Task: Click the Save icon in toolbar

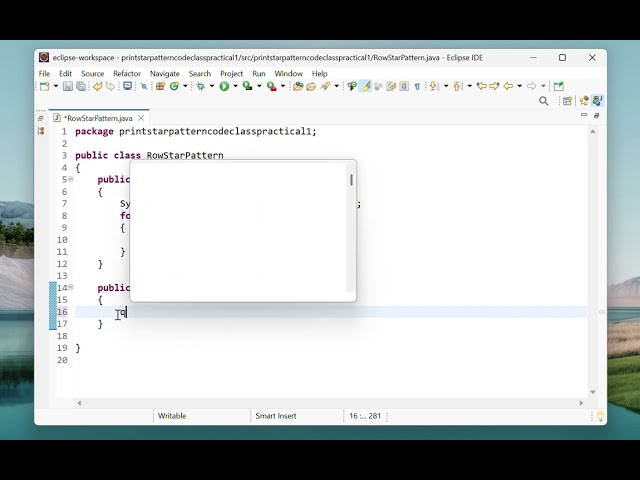Action: 68,86
